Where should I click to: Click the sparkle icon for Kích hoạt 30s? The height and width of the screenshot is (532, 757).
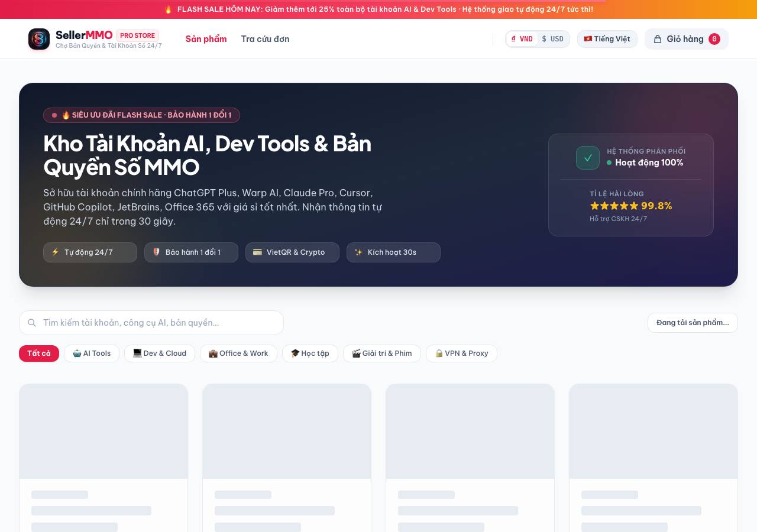(358, 252)
